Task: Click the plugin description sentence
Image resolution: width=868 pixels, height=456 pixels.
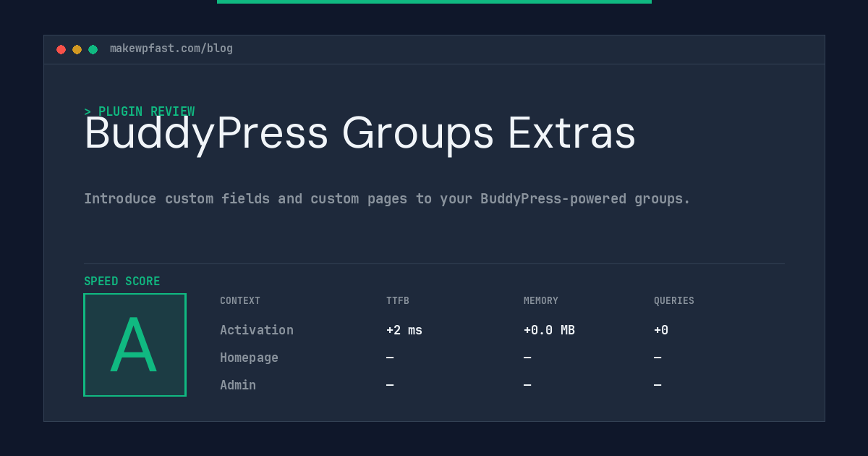Action: 387,198
